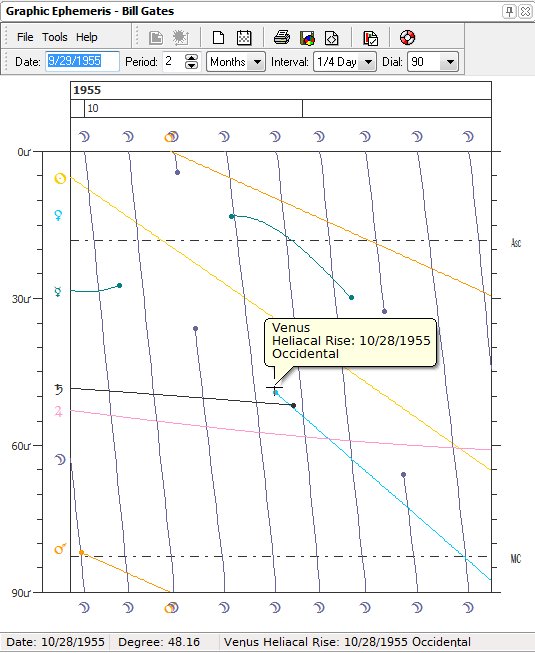535x653 pixels.
Task: Click the blank new page toolbar icon
Action: coord(218,37)
